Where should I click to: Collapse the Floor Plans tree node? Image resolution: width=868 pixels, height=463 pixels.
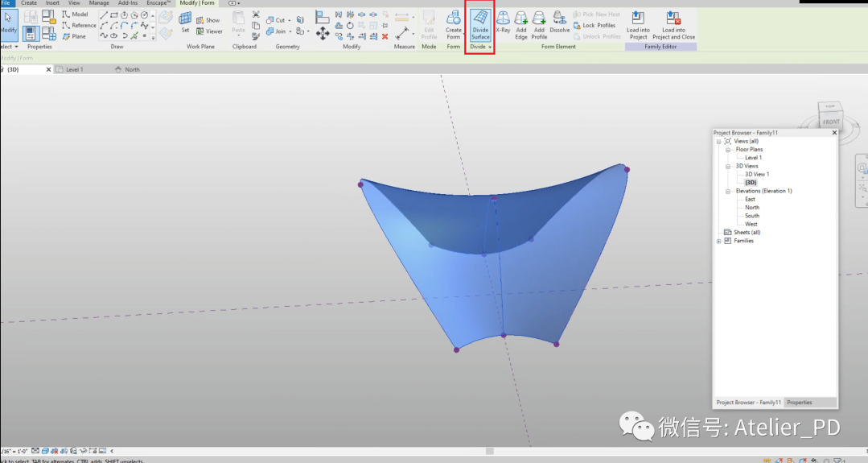tap(728, 150)
